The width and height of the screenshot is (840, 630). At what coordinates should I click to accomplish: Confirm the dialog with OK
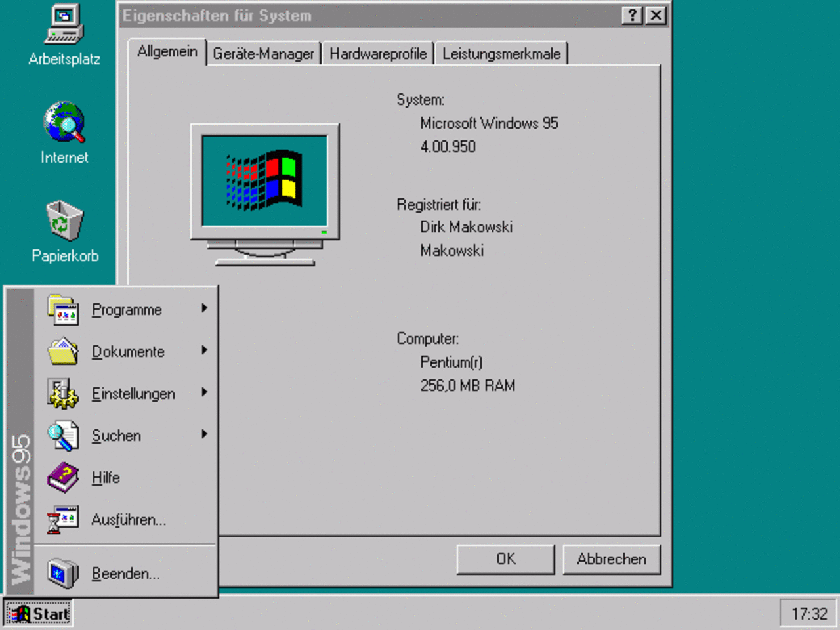(x=506, y=559)
